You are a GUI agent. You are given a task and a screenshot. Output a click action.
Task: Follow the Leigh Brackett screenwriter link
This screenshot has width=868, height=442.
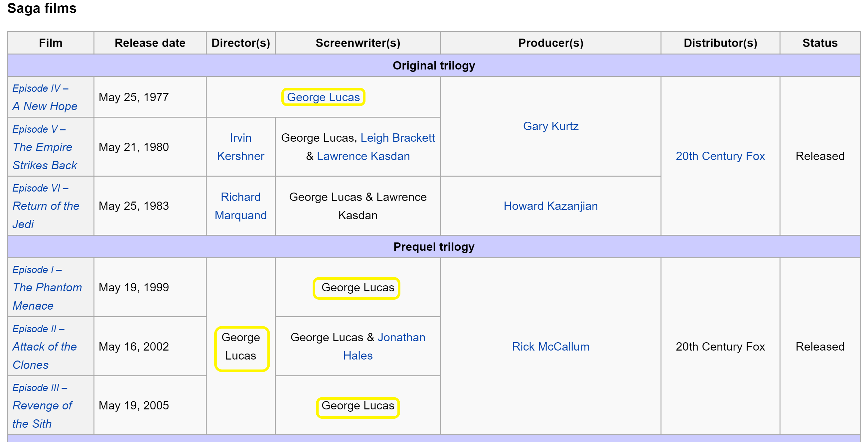tap(398, 138)
